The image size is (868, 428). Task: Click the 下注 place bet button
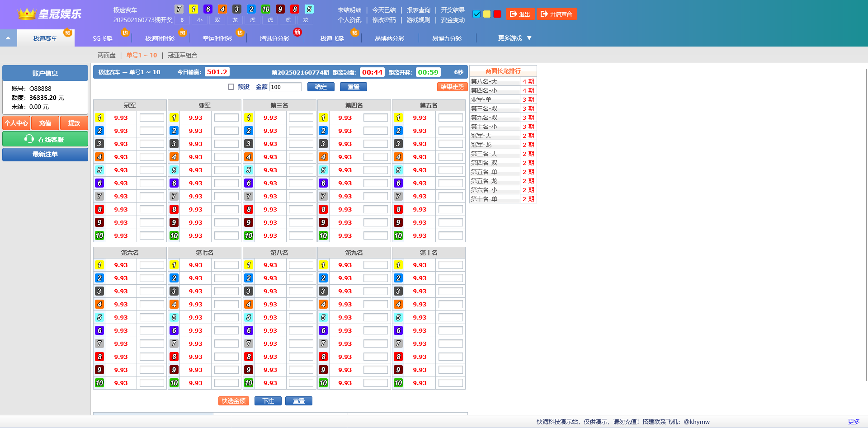pyautogui.click(x=268, y=401)
